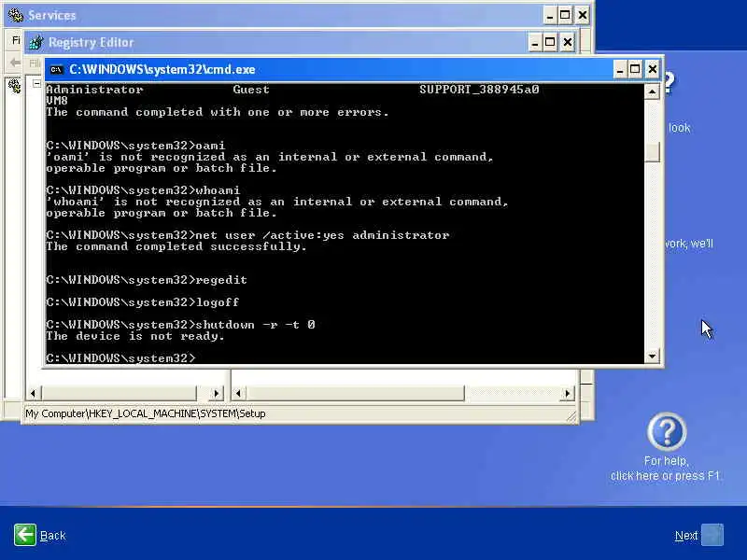Click 'The command completed successfully.' text
The height and width of the screenshot is (560, 747).
click(x=176, y=246)
